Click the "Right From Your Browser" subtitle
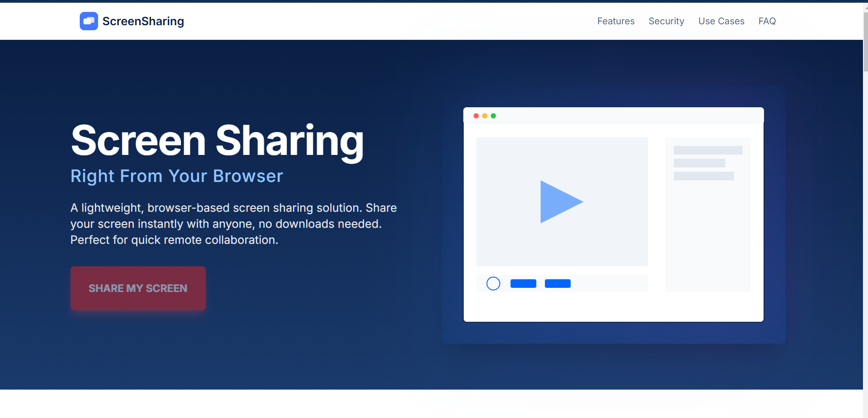Image resolution: width=868 pixels, height=418 pixels. point(177,176)
